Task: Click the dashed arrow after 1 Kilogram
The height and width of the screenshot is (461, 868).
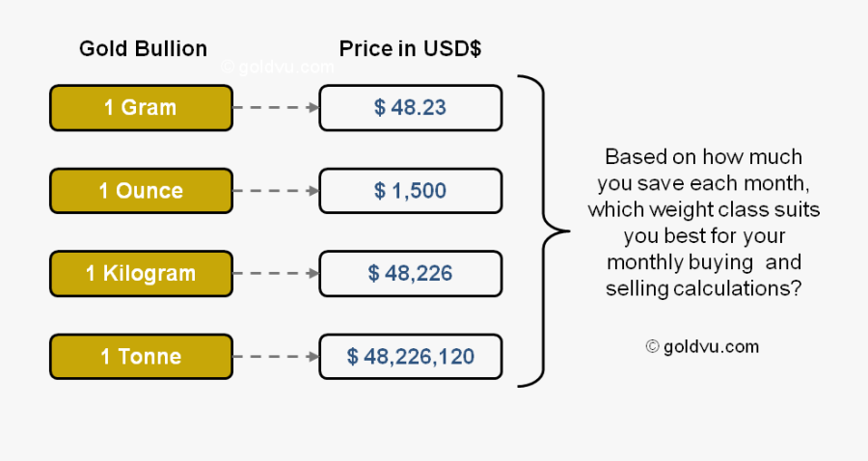Action: pos(276,273)
